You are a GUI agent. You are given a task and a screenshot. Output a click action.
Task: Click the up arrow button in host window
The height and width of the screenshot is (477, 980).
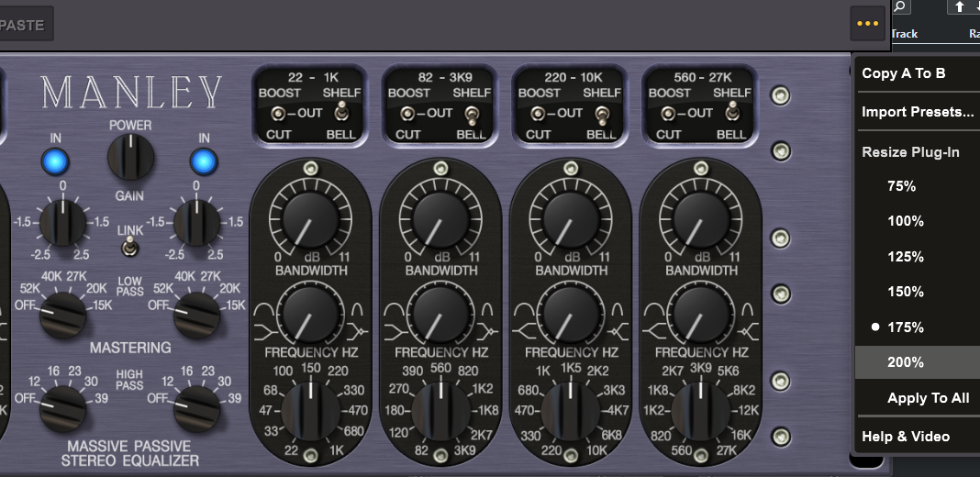pyautogui.click(x=959, y=6)
